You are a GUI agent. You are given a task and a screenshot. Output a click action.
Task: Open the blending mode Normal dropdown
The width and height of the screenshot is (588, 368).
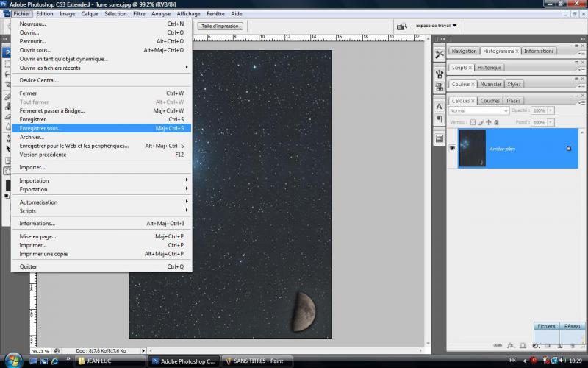478,111
